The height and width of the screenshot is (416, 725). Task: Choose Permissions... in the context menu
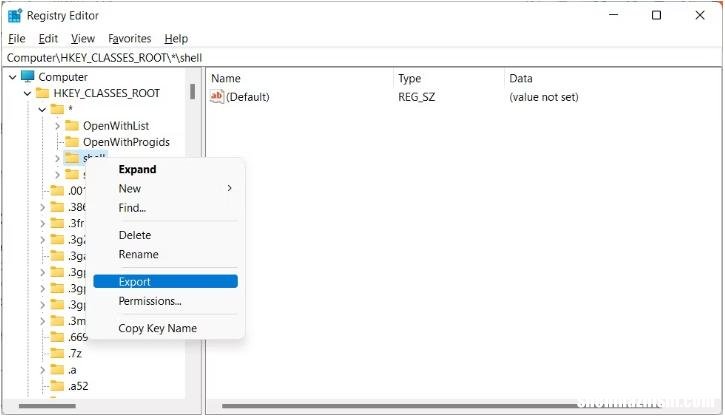coord(166,301)
